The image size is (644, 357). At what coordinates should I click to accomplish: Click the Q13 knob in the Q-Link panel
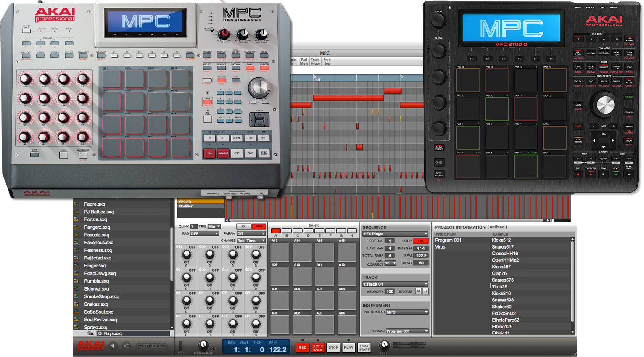click(x=186, y=254)
